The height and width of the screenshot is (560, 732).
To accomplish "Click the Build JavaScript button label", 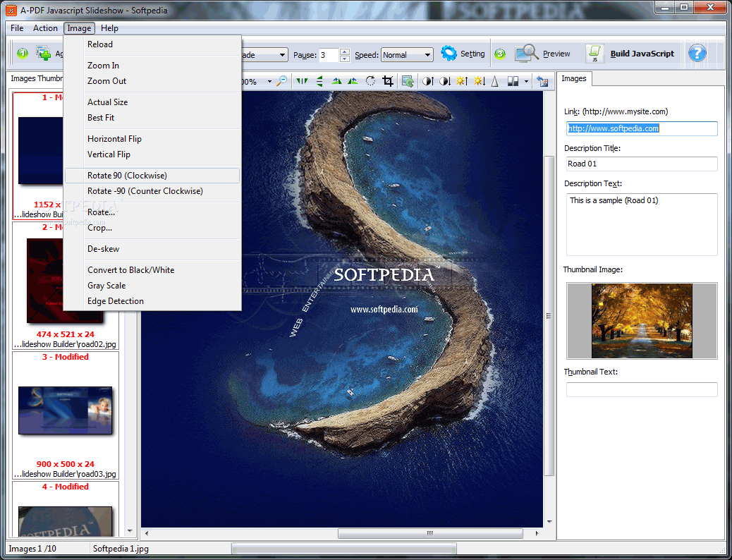I will pos(642,54).
